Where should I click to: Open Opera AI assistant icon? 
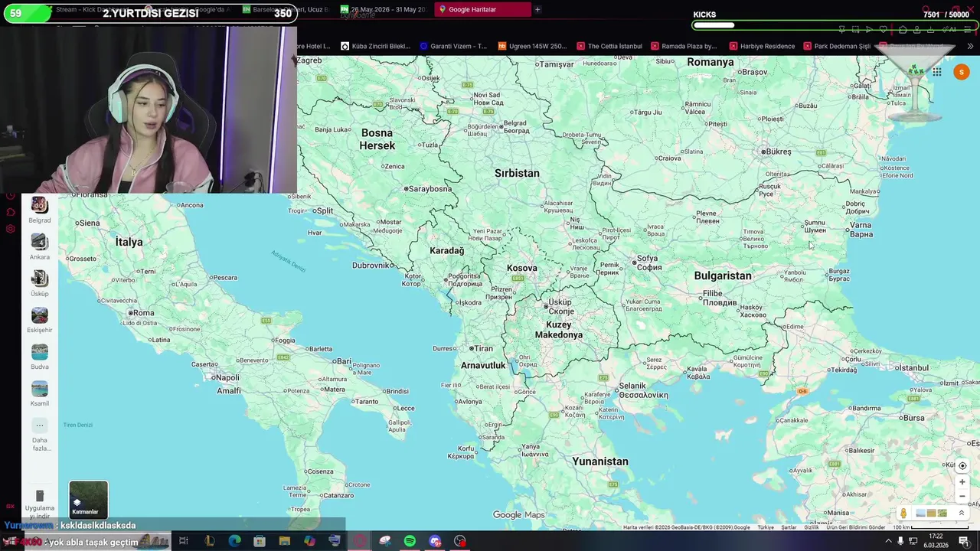949,29
